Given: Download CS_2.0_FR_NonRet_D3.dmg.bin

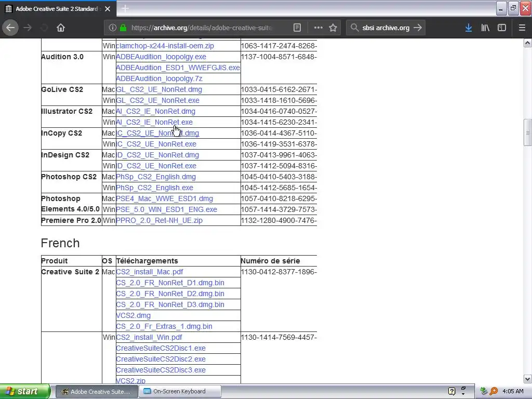Looking at the screenshot, I should pos(170,304).
